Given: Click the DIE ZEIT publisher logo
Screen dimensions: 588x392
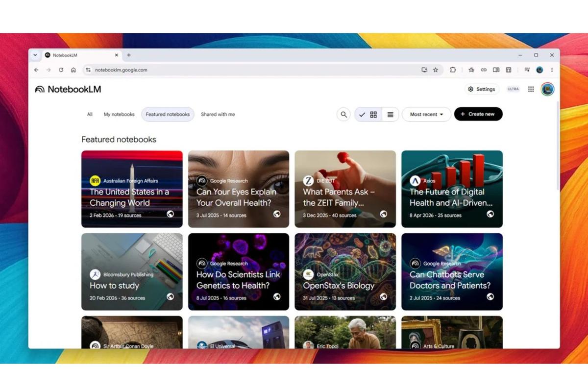Looking at the screenshot, I should click(x=308, y=181).
